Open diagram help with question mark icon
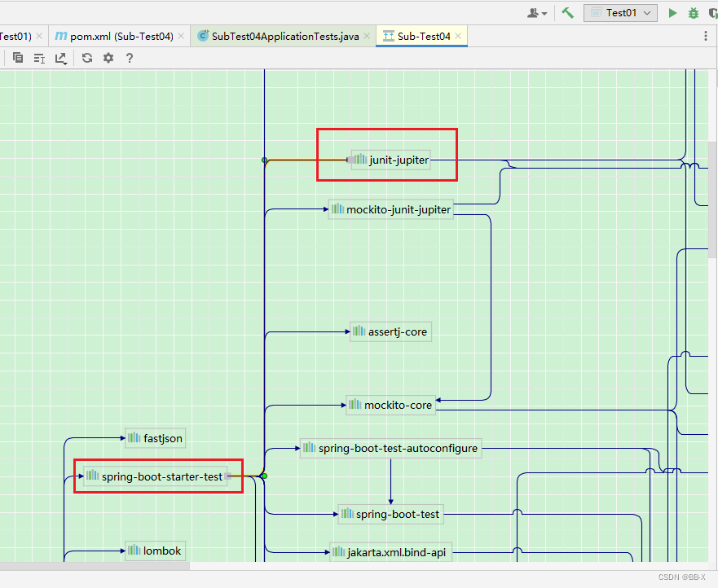 point(130,58)
